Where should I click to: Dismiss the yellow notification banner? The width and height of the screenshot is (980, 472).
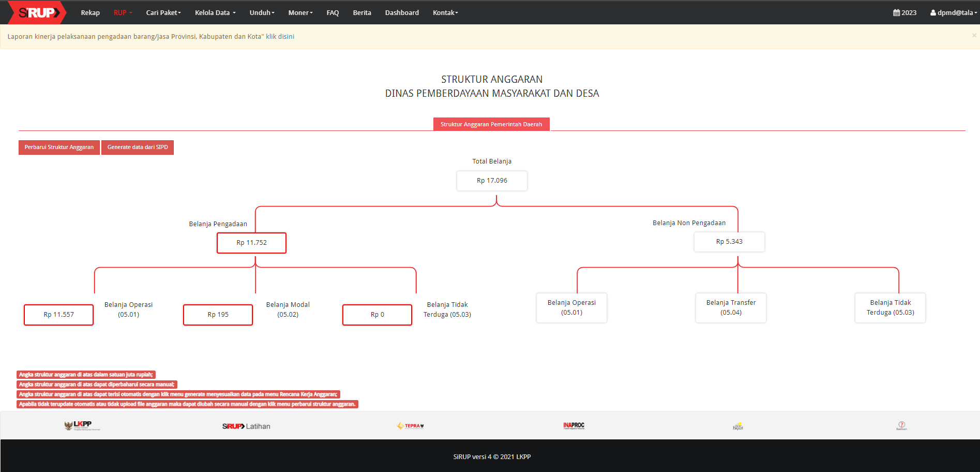974,35
